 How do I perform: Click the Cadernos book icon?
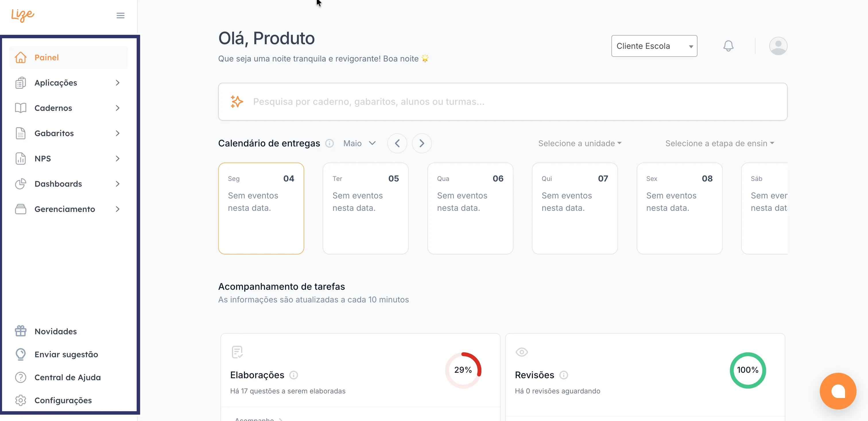pyautogui.click(x=21, y=108)
